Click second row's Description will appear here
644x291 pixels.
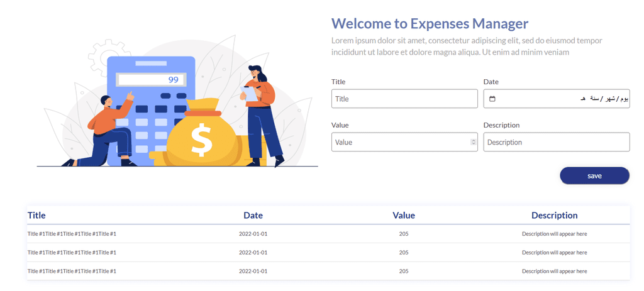click(x=555, y=253)
